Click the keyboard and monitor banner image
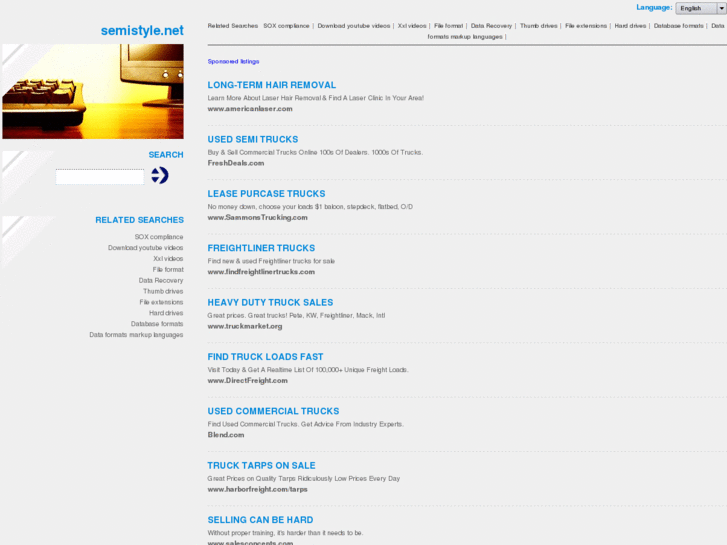Image resolution: width=727 pixels, height=545 pixels. 93,91
